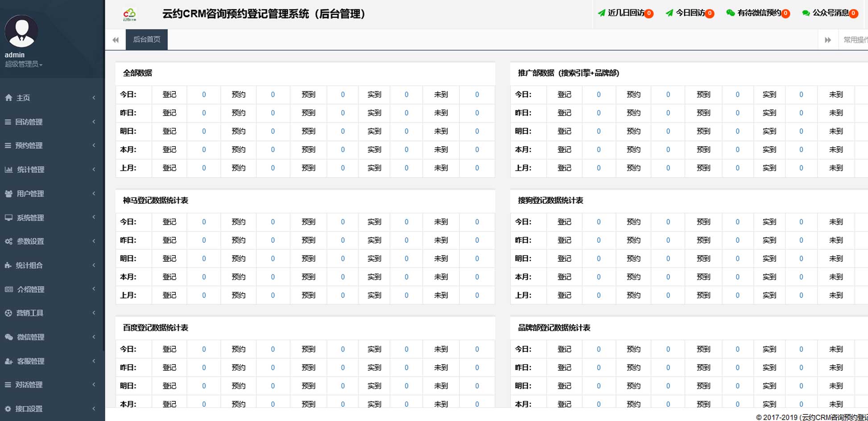
Task: Click the 云约CRM logo in header
Action: pos(129,15)
